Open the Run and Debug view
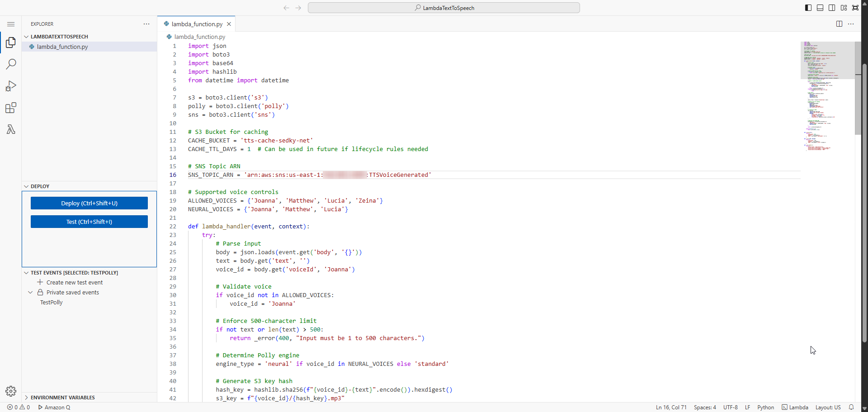The image size is (868, 412). tap(11, 86)
